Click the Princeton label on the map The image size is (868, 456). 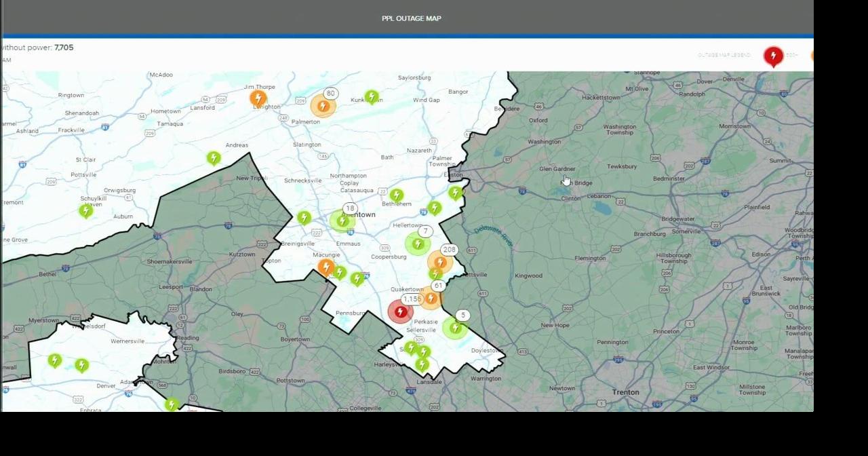[666, 331]
